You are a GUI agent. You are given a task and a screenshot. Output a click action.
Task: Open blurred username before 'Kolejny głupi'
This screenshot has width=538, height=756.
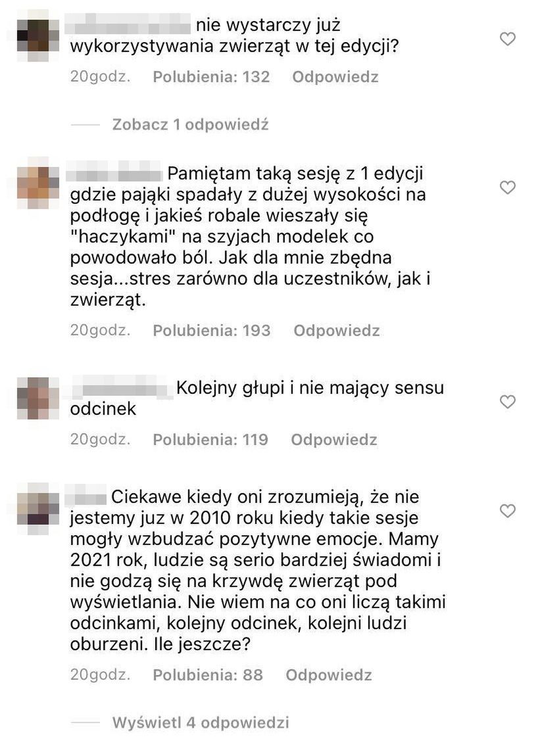coord(122,388)
